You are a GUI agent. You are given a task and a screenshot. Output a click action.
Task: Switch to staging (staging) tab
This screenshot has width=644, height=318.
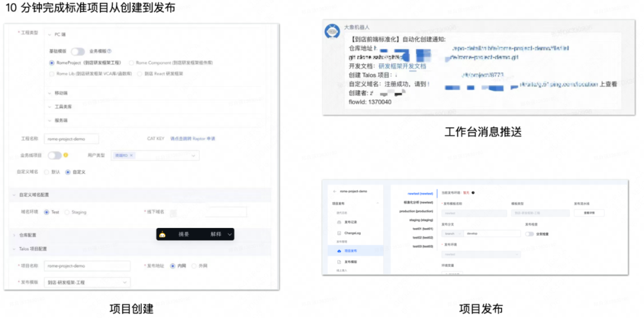(422, 220)
